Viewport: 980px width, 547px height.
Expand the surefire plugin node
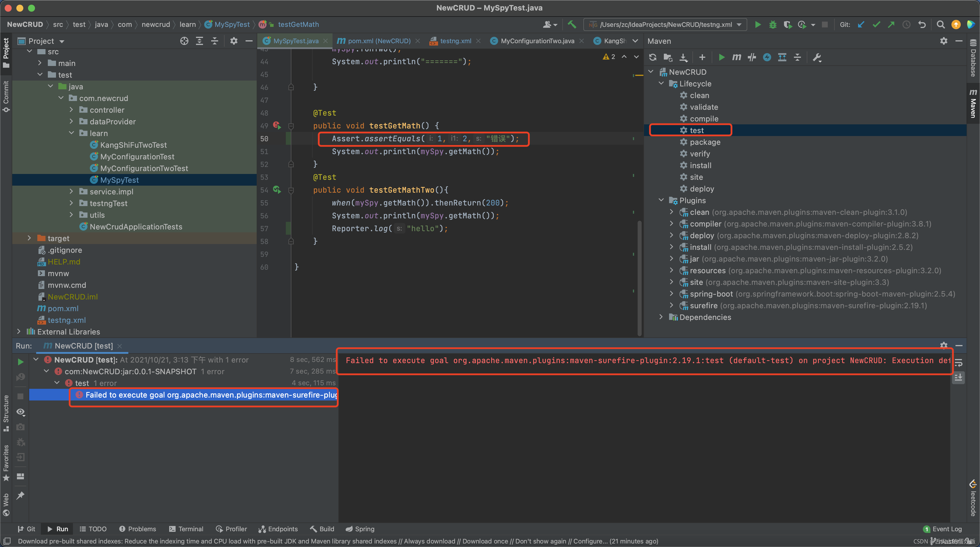coord(671,305)
